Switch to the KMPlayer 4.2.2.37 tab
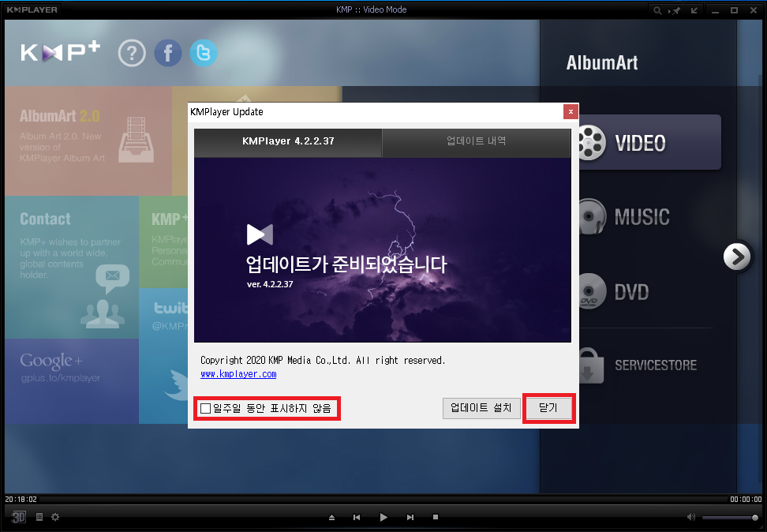 pos(287,141)
